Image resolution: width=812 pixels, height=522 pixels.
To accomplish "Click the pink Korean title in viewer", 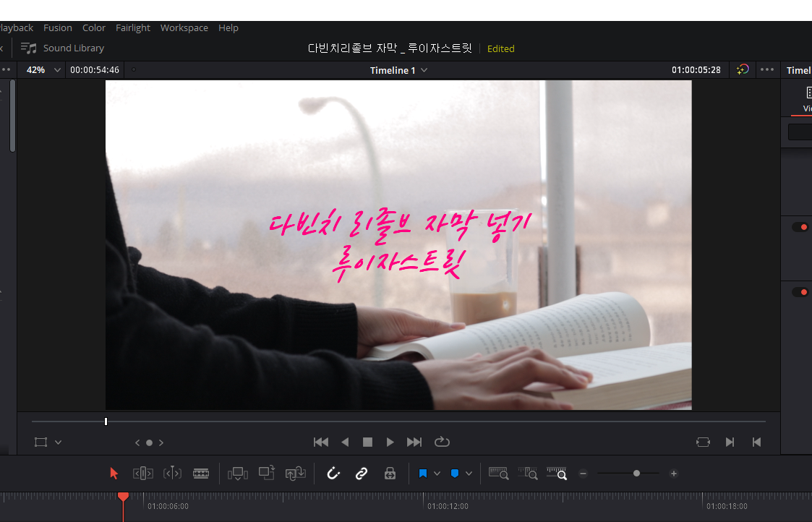I will pos(399,247).
